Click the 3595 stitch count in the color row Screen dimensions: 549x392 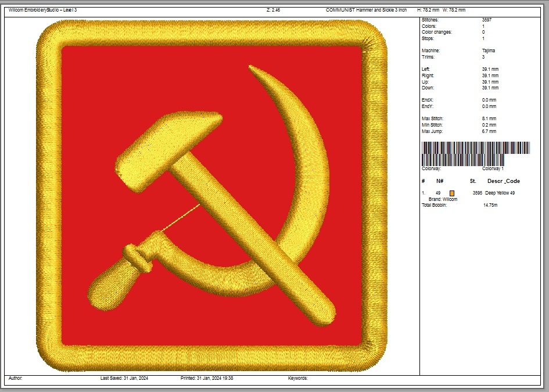pos(477,193)
